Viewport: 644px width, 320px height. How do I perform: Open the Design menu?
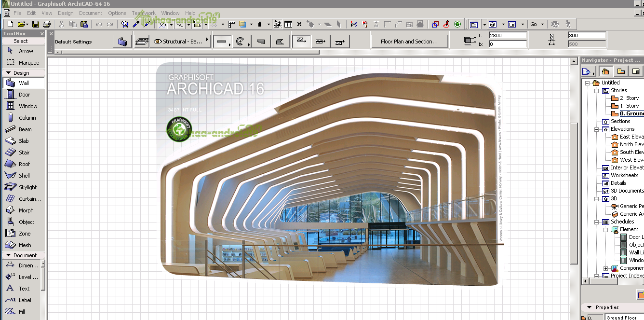click(66, 13)
